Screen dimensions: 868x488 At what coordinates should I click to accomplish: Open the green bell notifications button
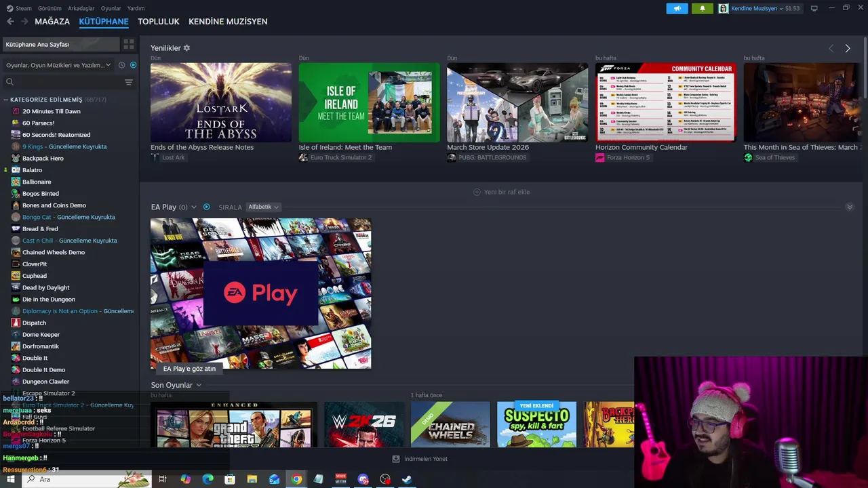click(x=702, y=8)
